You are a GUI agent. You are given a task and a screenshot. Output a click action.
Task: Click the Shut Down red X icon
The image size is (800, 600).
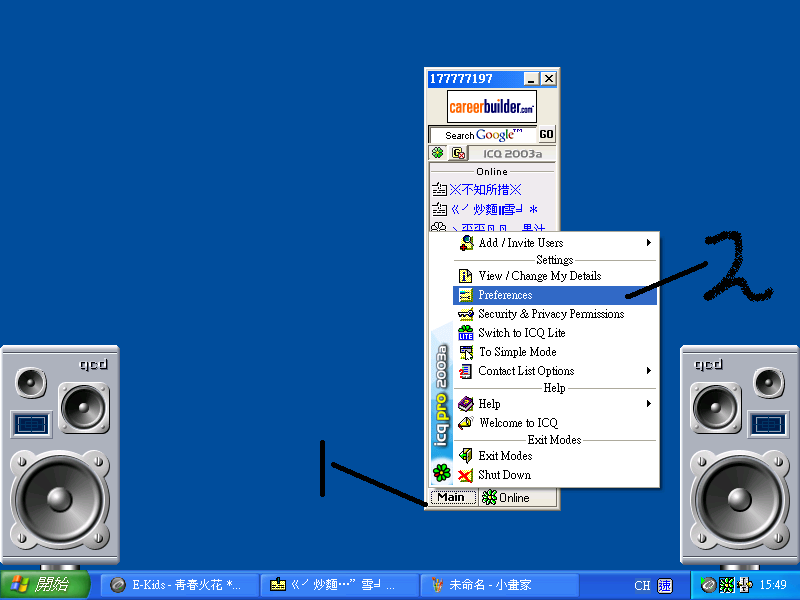point(465,476)
